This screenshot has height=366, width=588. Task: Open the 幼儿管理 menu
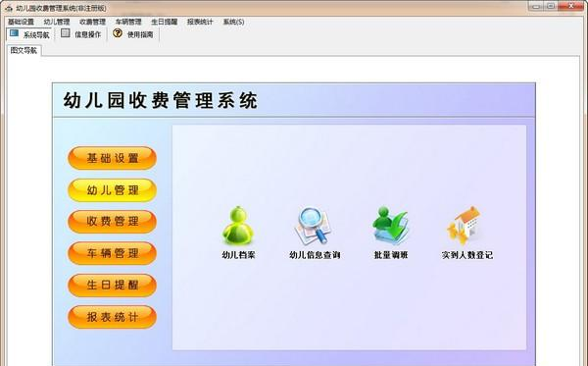tap(57, 22)
